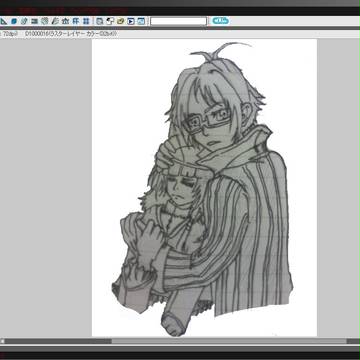Click the balance scale shaped icon
Screen dimensions: 360x360
pyautogui.click(x=66, y=21)
